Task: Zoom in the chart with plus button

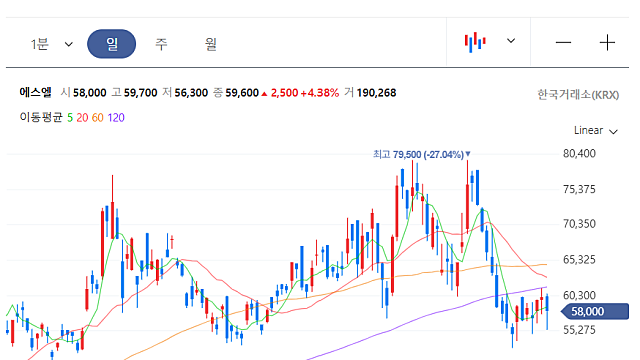Action: [607, 42]
